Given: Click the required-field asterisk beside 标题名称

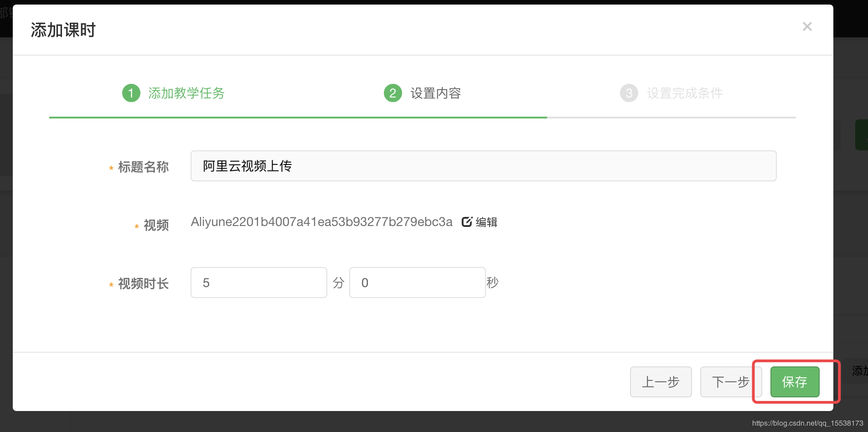Looking at the screenshot, I should (111, 168).
